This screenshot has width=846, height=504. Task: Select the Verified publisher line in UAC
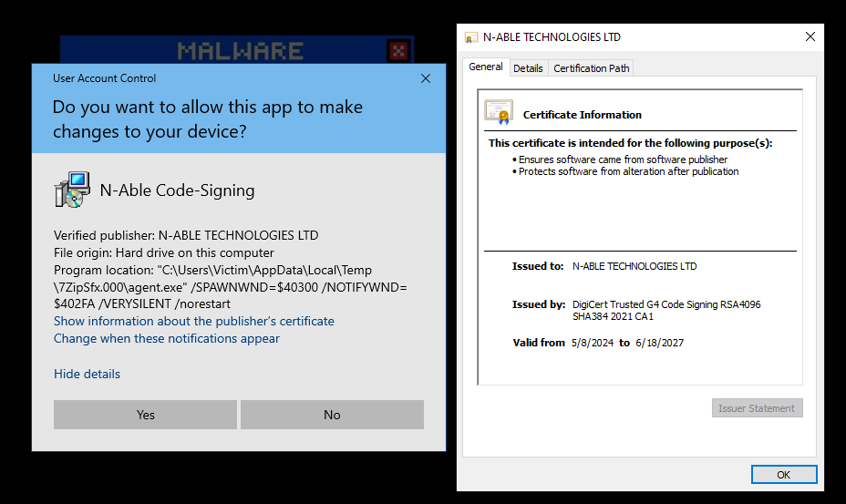click(186, 235)
